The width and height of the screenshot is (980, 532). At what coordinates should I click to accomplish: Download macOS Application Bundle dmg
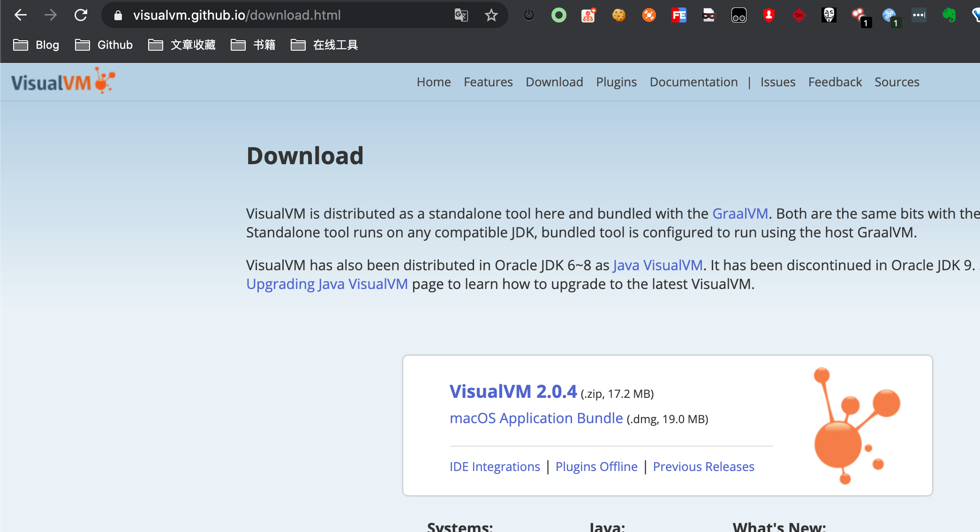536,418
